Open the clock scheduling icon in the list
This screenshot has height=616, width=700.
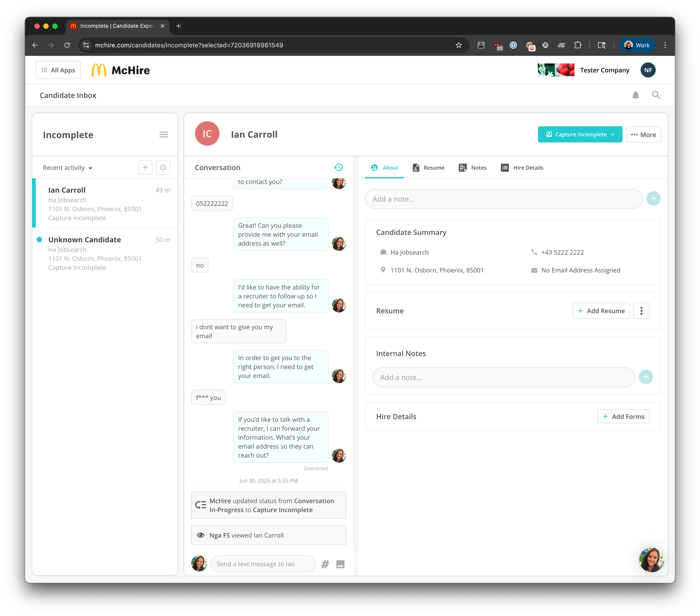click(163, 167)
